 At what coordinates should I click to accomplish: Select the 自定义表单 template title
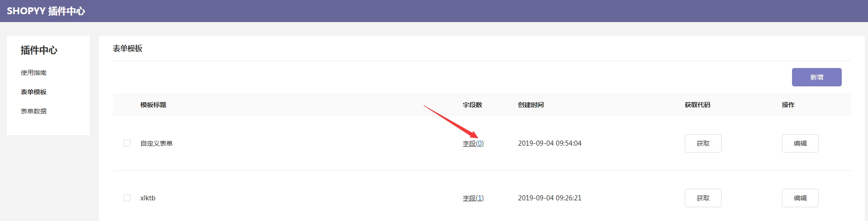click(x=157, y=143)
